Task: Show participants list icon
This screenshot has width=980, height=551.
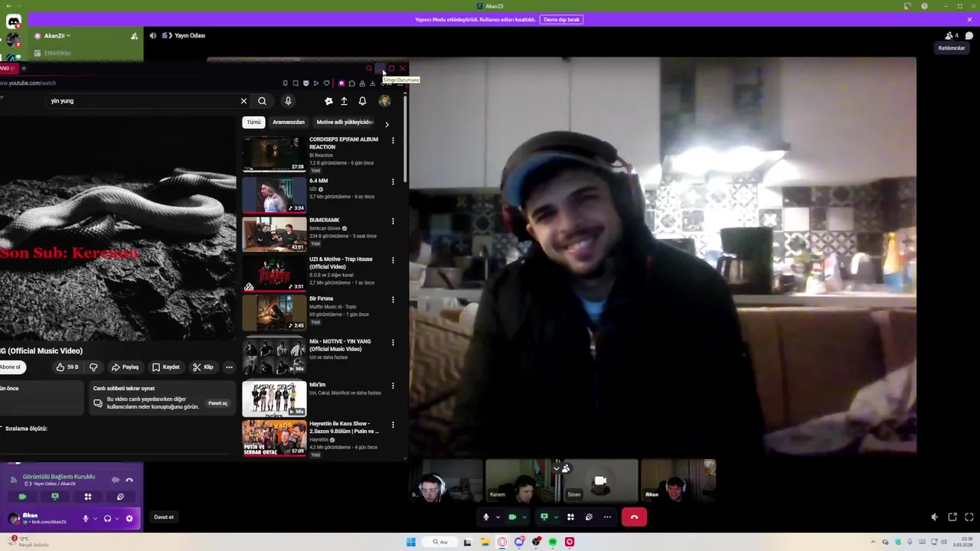Action: point(950,35)
